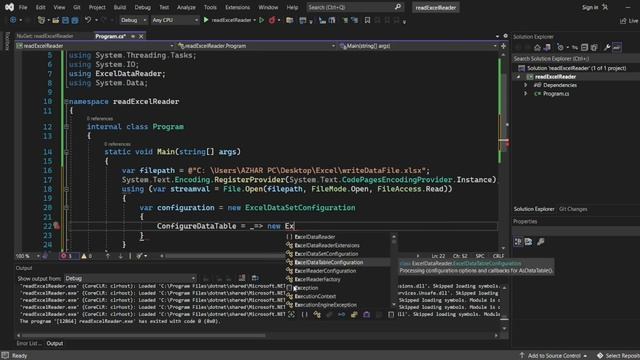
Task: Click the wrench Properties icon in Solution Explorer
Action: click(x=607, y=48)
